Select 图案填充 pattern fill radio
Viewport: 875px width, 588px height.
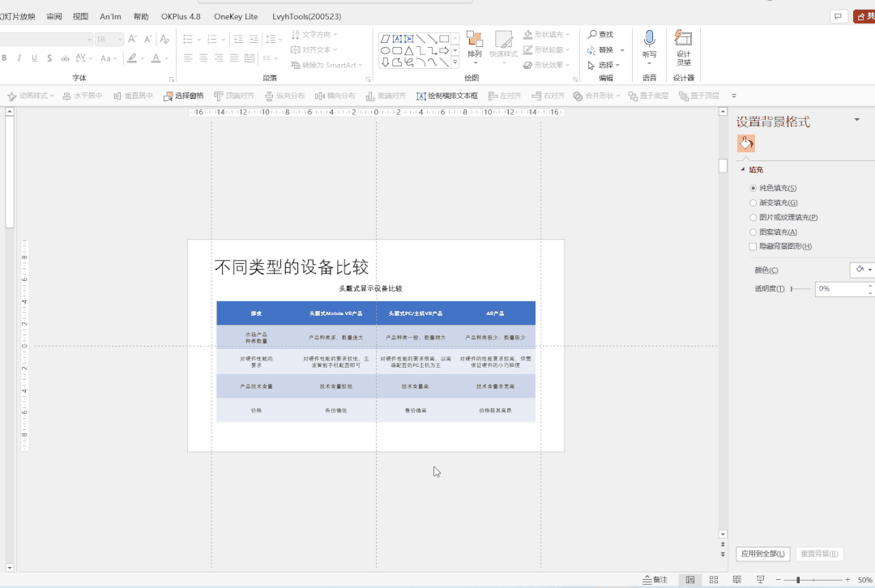pos(753,232)
